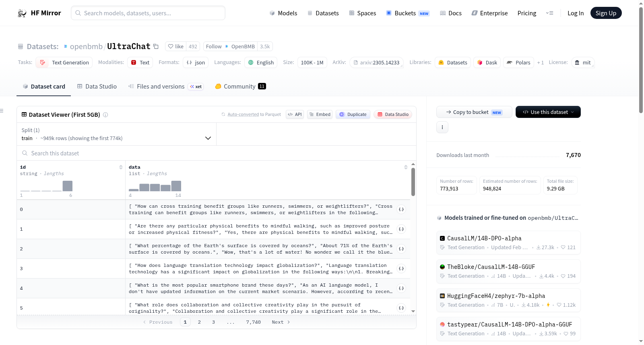644x345 pixels.
Task: Click the info icon beside Dataset Viewer
Action: [105, 115]
